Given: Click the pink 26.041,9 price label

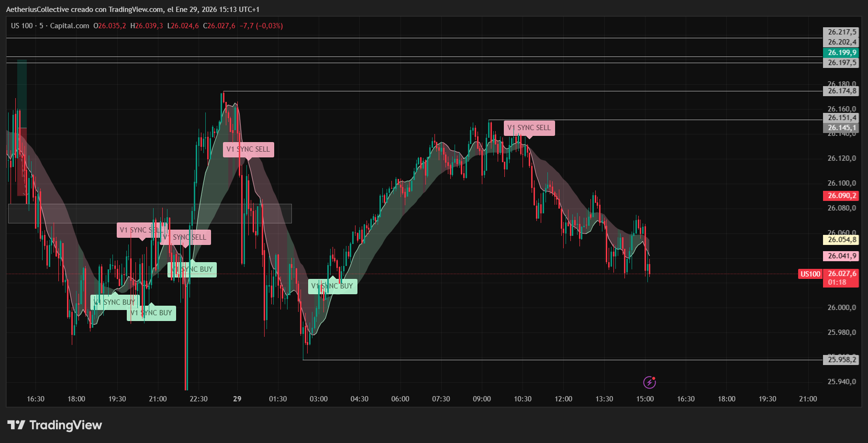Looking at the screenshot, I should coord(841,256).
